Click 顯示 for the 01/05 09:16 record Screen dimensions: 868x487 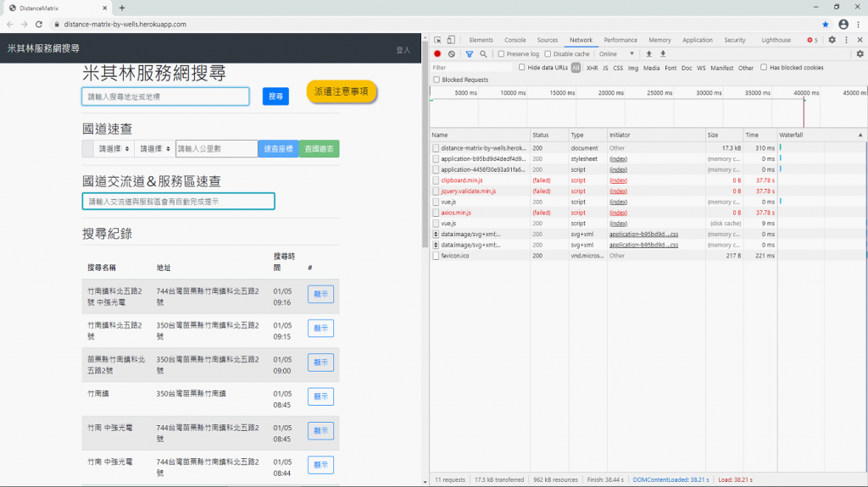point(320,294)
